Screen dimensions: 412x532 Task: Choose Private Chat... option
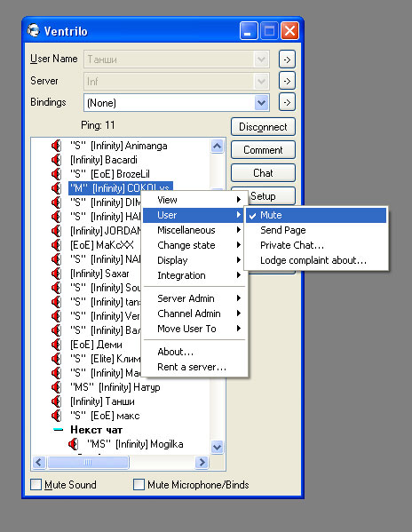(x=316, y=245)
